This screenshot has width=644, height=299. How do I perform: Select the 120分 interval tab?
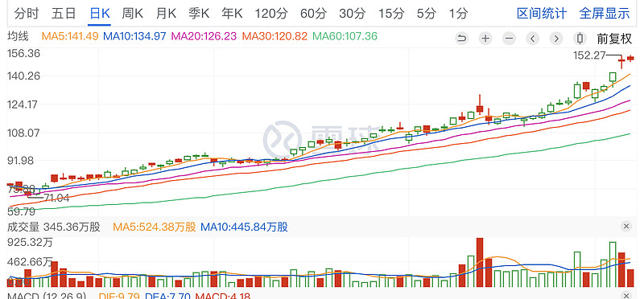pos(271,14)
